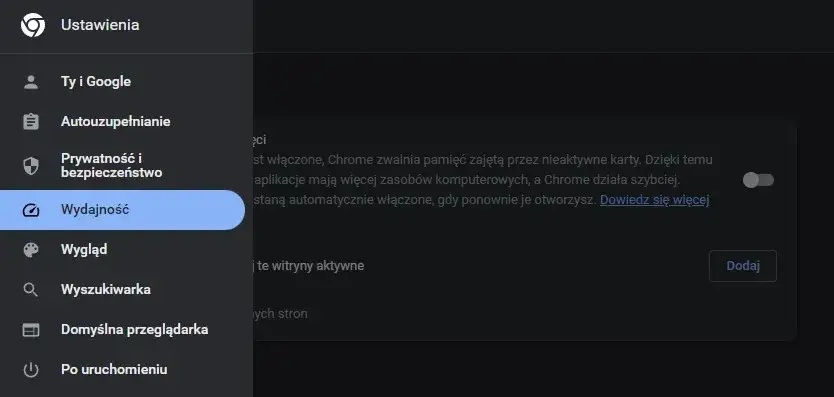The image size is (834, 397).
Task: Open the Domyślna przeglądarka section
Action: (x=122, y=330)
